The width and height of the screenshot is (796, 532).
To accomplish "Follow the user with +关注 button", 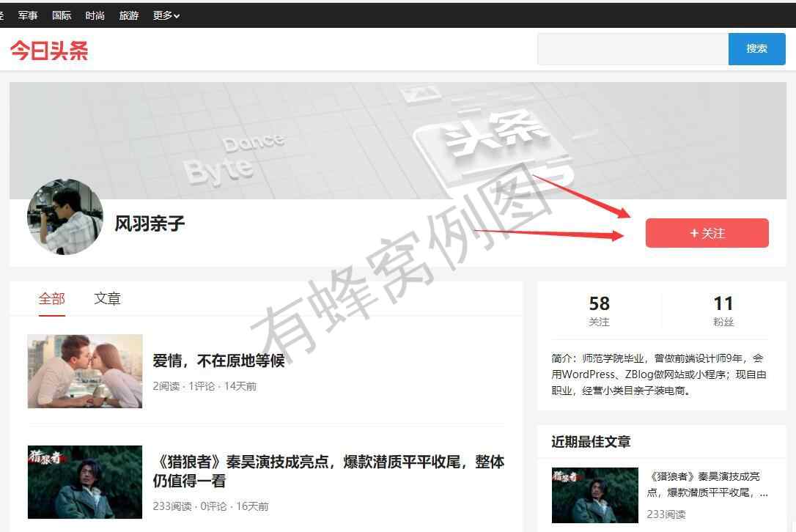I will tap(707, 233).
